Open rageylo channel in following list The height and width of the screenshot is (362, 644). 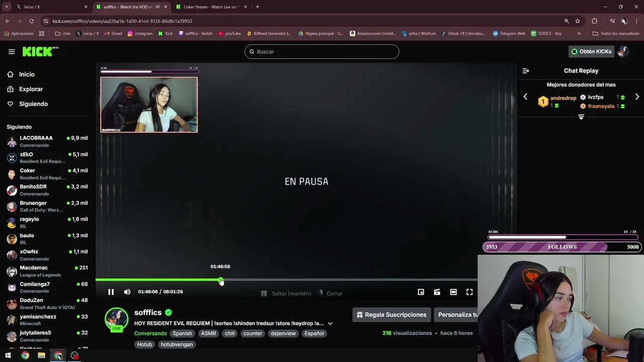(x=47, y=223)
